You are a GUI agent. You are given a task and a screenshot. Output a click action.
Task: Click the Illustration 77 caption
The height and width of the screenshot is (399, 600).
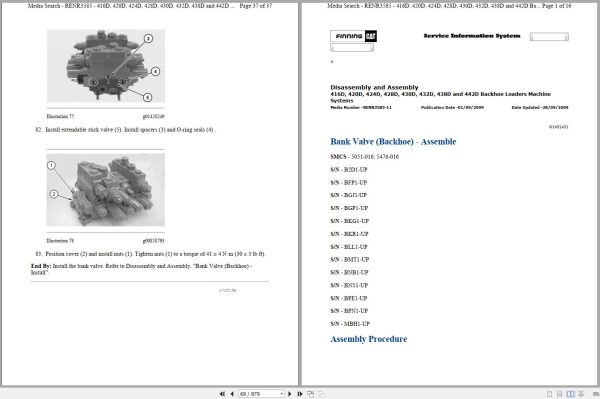click(x=60, y=116)
